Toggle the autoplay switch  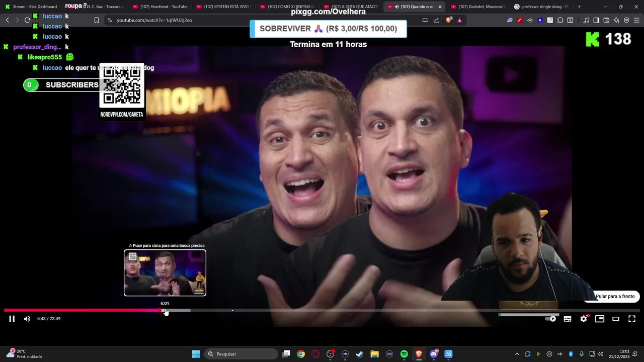(x=551, y=319)
